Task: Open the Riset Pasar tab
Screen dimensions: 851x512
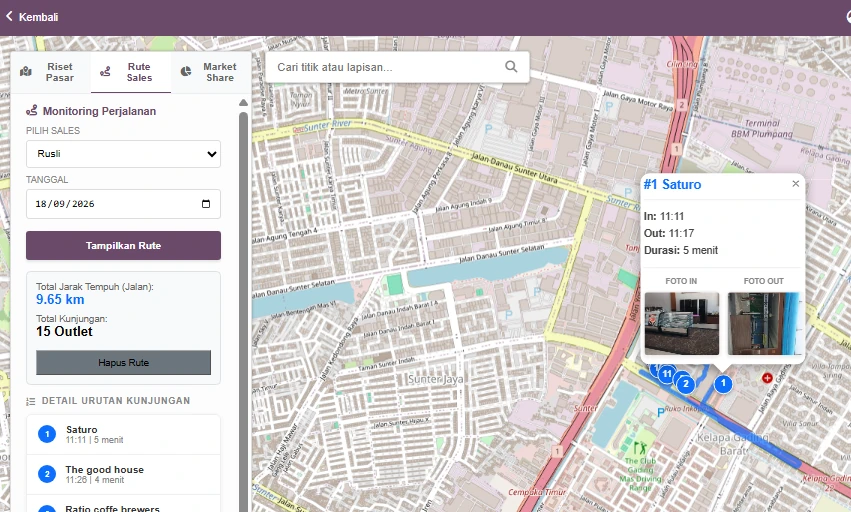Action: [50, 72]
